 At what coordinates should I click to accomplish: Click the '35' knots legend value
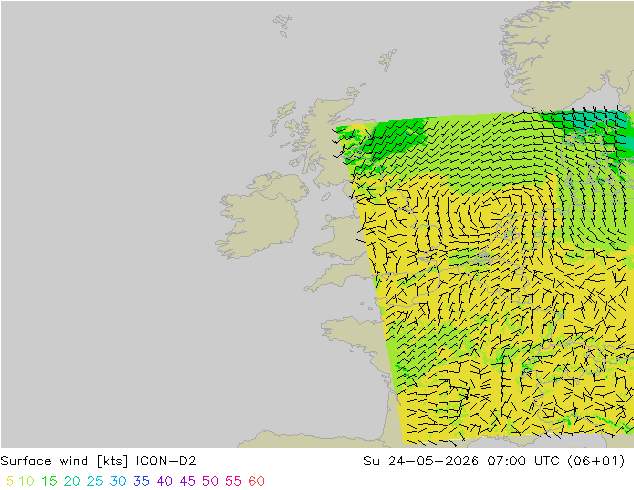142,481
